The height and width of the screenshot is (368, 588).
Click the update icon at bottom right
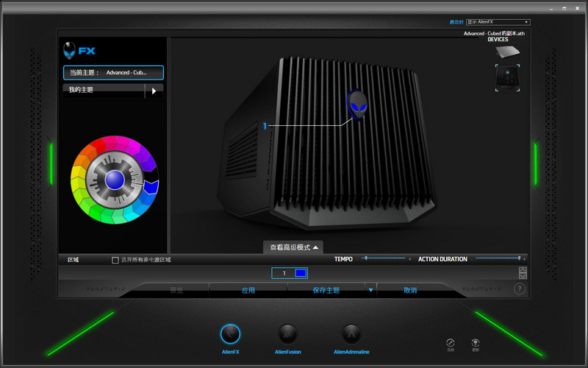tap(476, 343)
